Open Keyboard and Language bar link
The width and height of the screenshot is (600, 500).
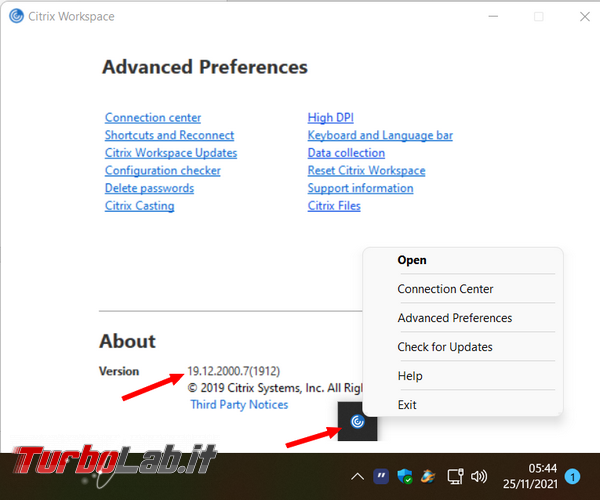(x=380, y=135)
